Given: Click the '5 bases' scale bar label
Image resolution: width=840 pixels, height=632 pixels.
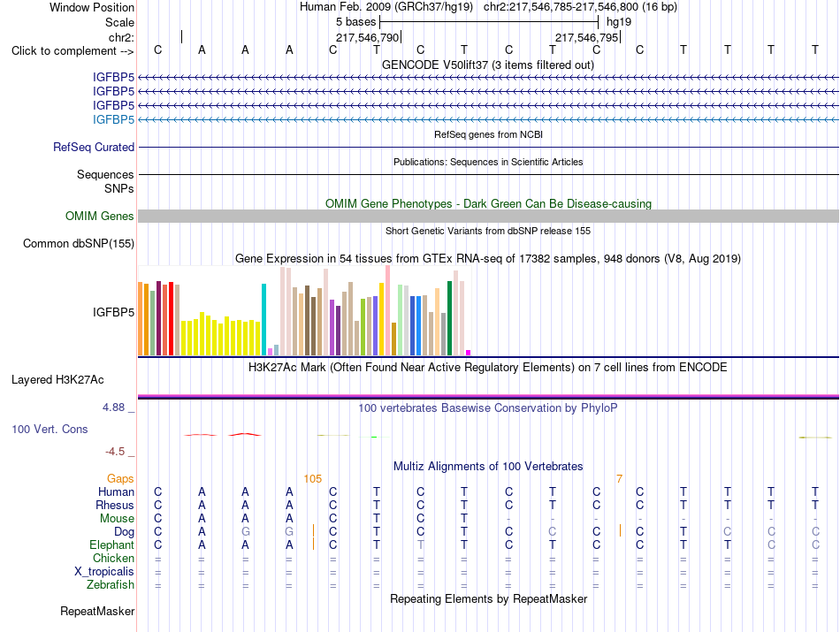Looking at the screenshot, I should (356, 22).
